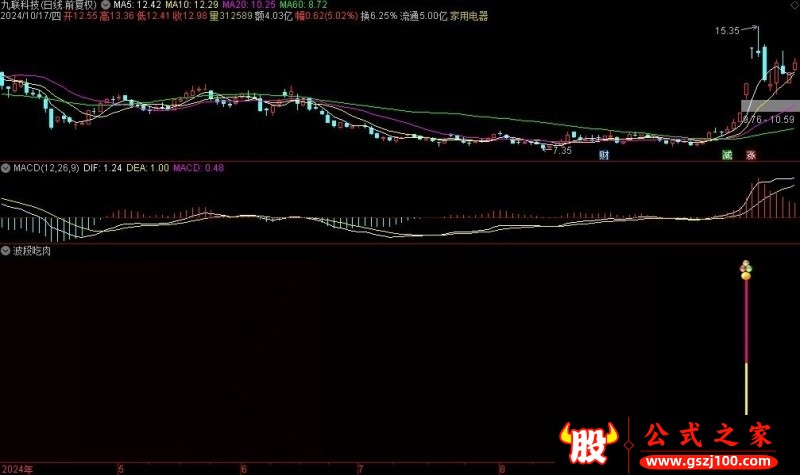
Task: Click the gray price-range box near 9.76
Action: 770,106
